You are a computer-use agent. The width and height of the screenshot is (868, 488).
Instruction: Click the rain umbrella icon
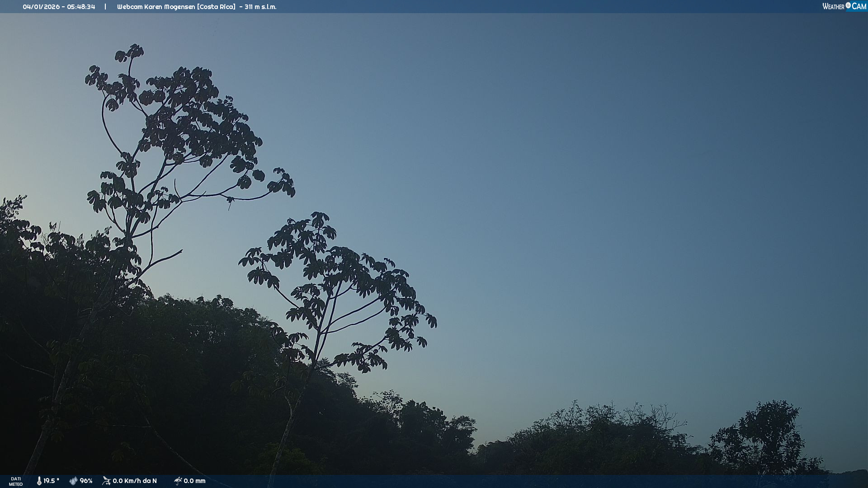click(x=178, y=481)
